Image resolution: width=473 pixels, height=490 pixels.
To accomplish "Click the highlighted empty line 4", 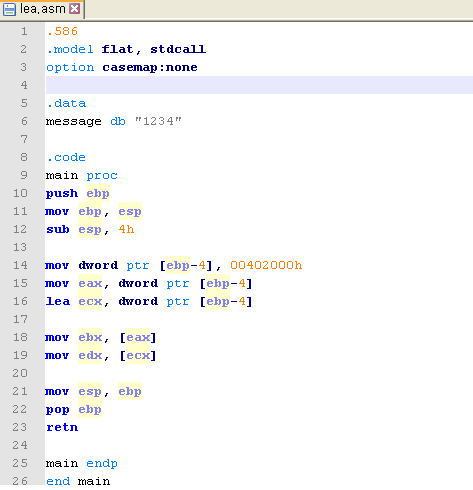I will click(259, 85).
